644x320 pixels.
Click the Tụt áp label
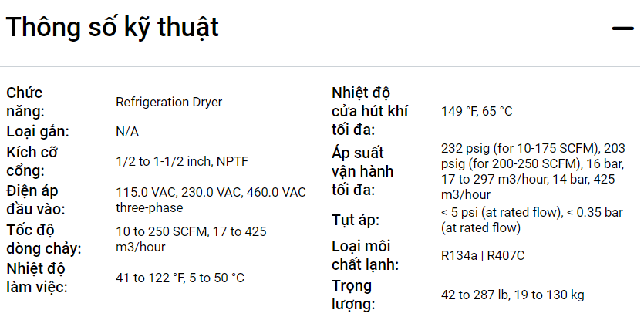[x=356, y=220]
